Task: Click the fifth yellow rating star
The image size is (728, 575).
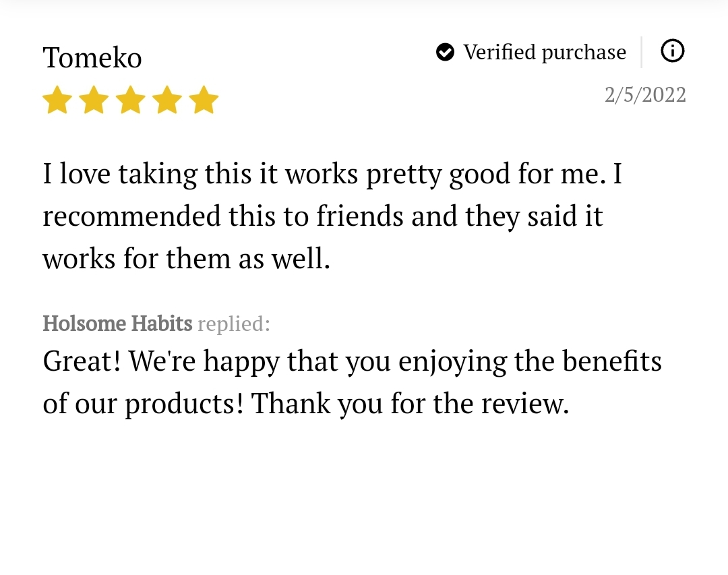Action: coord(204,99)
